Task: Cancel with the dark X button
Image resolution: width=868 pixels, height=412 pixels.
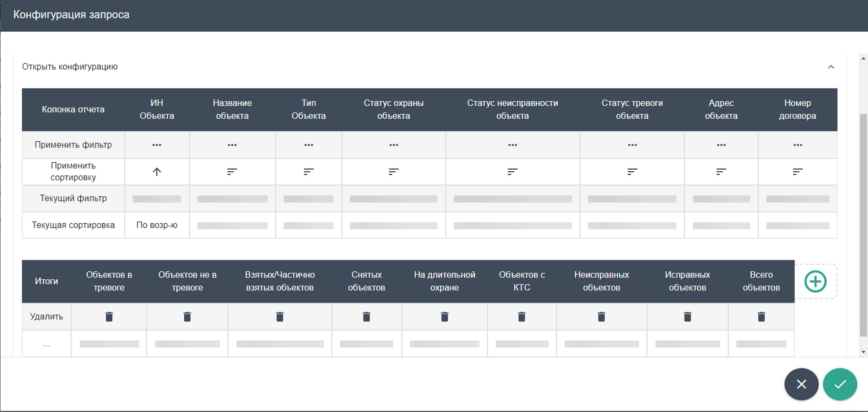Action: click(x=801, y=384)
